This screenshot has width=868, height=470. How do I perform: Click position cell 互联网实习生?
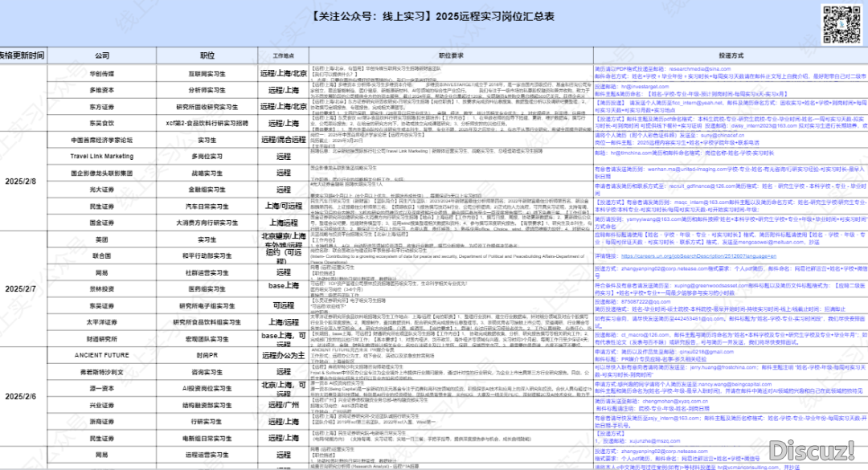coord(207,74)
